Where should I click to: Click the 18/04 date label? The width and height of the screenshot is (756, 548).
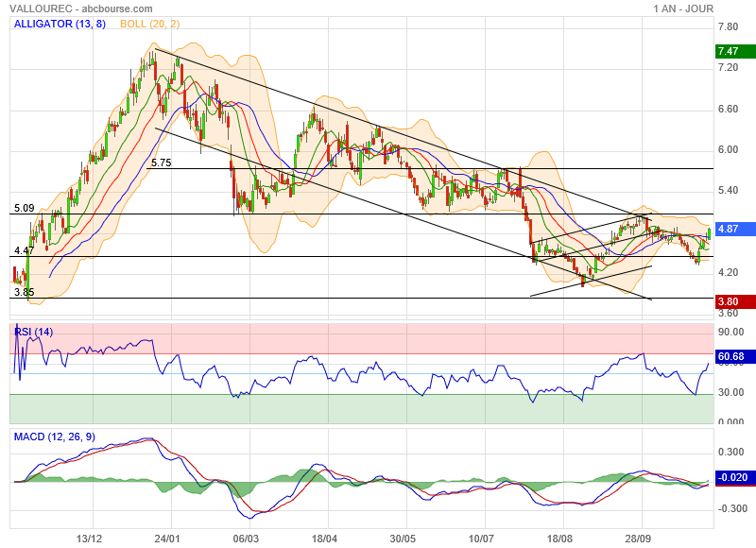[x=324, y=539]
